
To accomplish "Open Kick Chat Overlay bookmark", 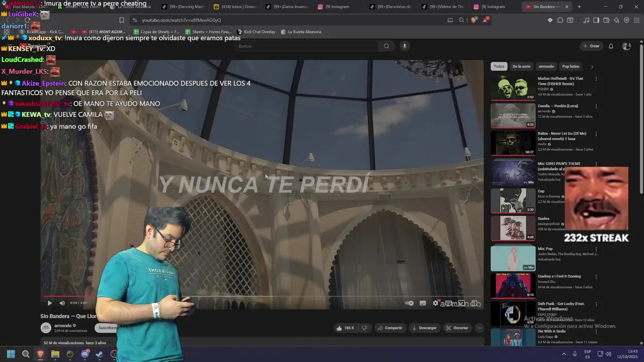I will (256, 32).
